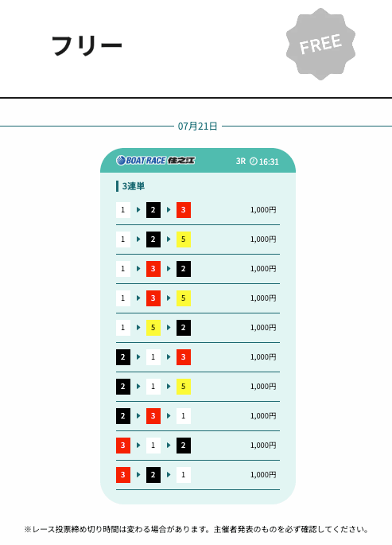Image resolution: width=392 pixels, height=545 pixels.
Task: Click the フリー page title
Action: pos(87,45)
